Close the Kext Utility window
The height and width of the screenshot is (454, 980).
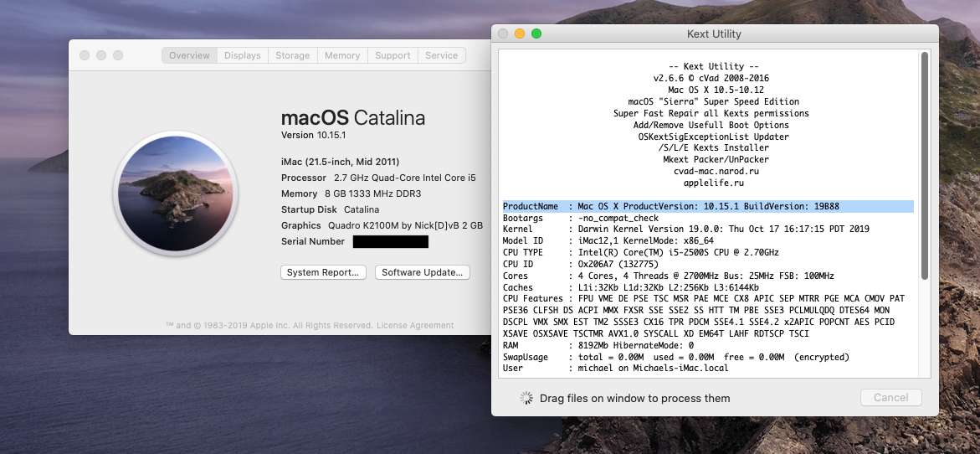pyautogui.click(x=503, y=34)
